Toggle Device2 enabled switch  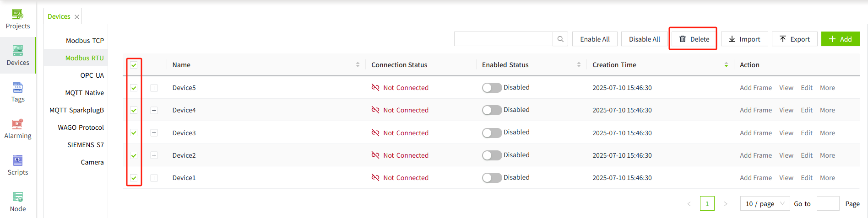click(x=492, y=155)
